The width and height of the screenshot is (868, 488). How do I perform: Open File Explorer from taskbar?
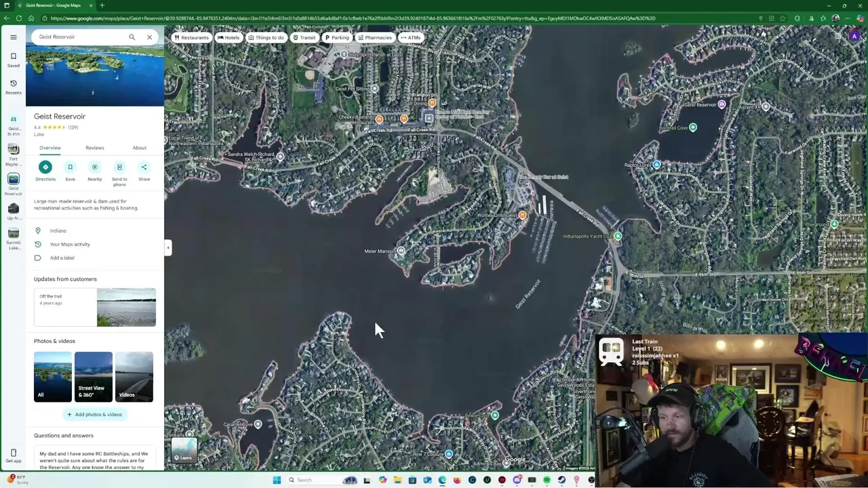(397, 480)
